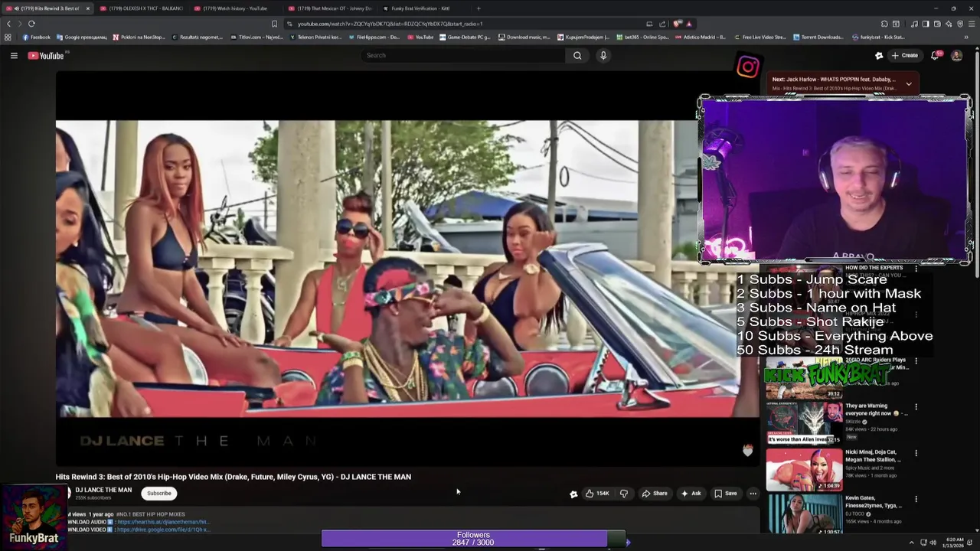980x551 pixels.
Task: Open options menu for ARC Raiders Plays video
Action: coord(916,360)
